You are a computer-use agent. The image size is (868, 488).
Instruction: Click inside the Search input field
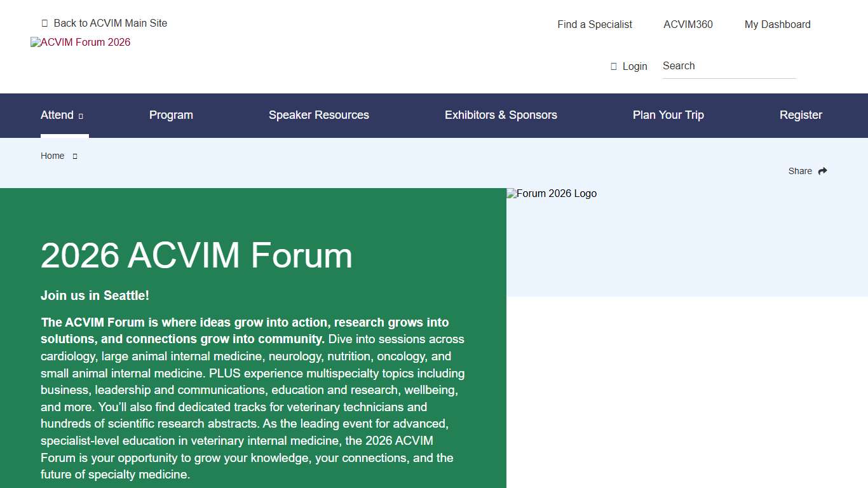(x=728, y=65)
